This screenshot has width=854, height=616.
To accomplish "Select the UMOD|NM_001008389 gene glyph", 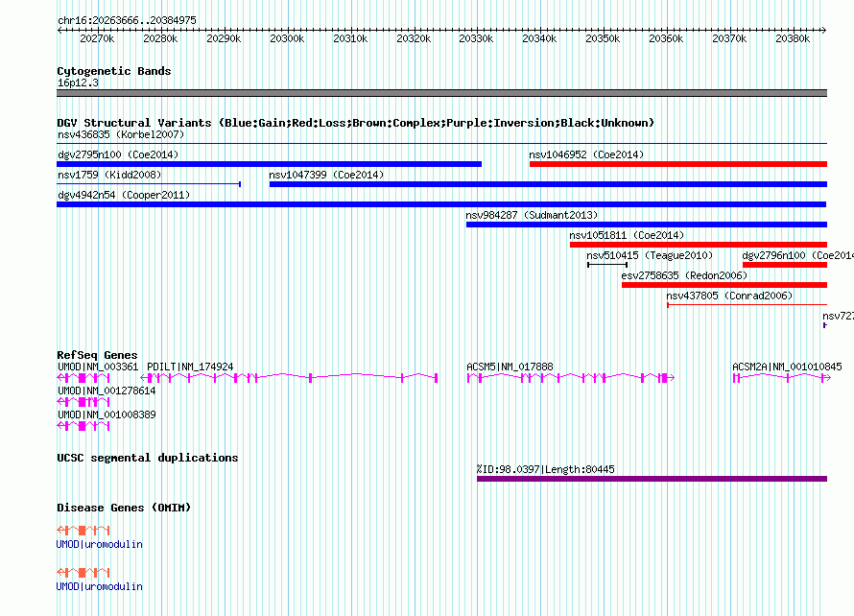I will 83,426.
